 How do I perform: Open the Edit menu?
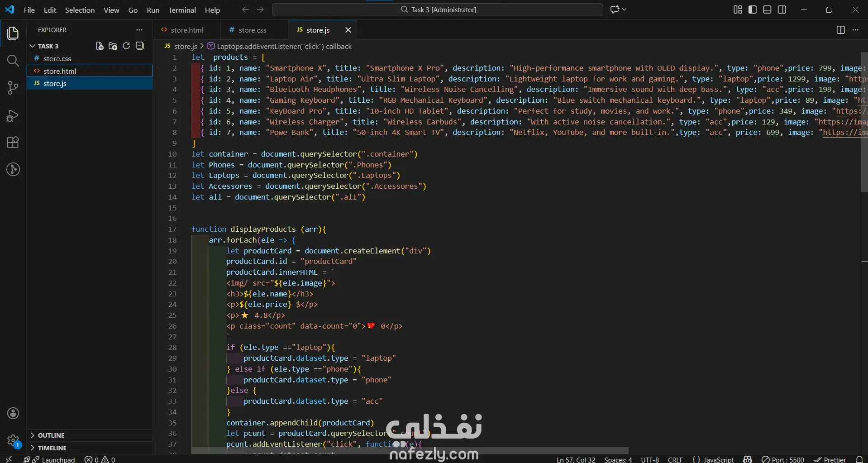[x=50, y=10]
